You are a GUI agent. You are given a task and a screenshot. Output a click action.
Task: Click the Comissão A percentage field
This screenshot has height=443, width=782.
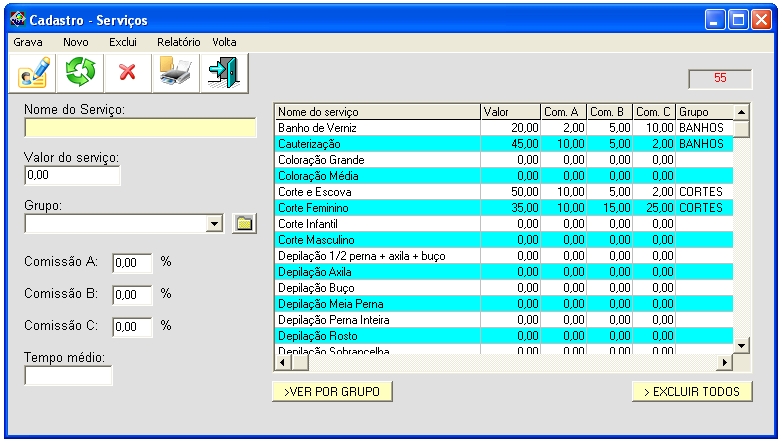132,264
